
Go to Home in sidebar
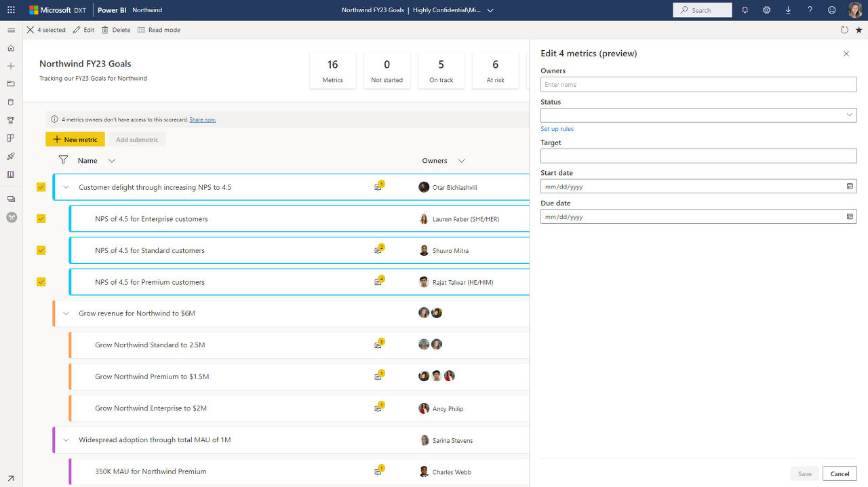coord(11,48)
